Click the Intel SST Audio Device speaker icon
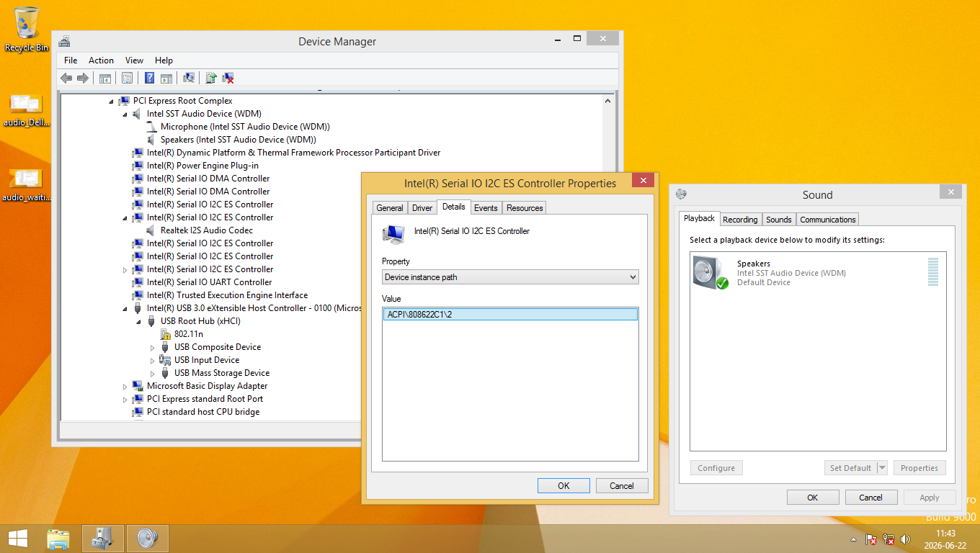Viewport: 980px width, 553px height. (138, 114)
